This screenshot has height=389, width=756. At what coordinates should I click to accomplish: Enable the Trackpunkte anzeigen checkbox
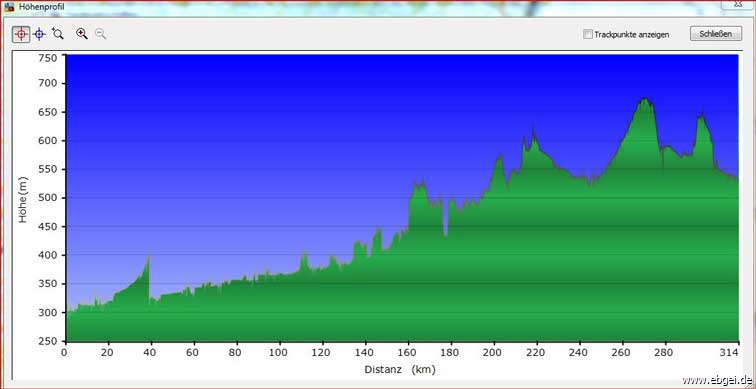click(x=588, y=34)
